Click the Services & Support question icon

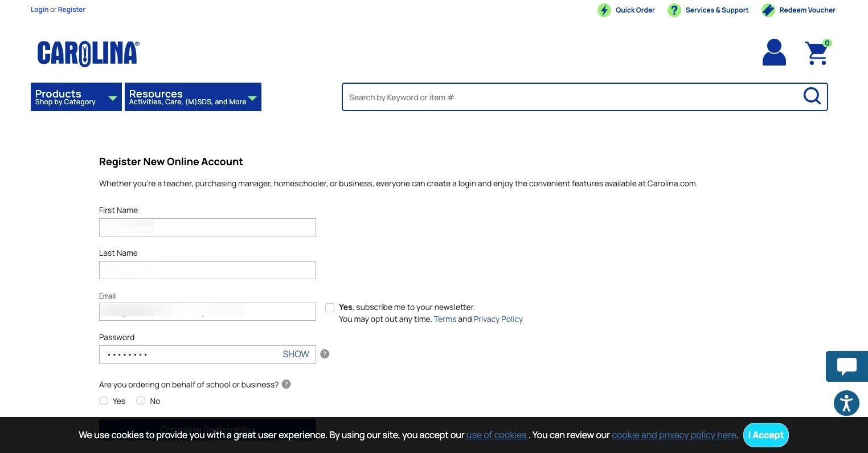tap(674, 10)
